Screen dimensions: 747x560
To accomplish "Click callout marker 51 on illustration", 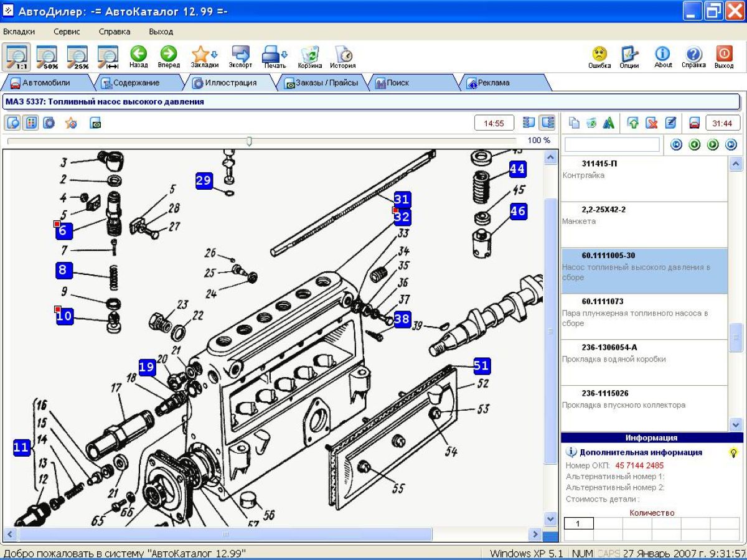I will click(481, 366).
